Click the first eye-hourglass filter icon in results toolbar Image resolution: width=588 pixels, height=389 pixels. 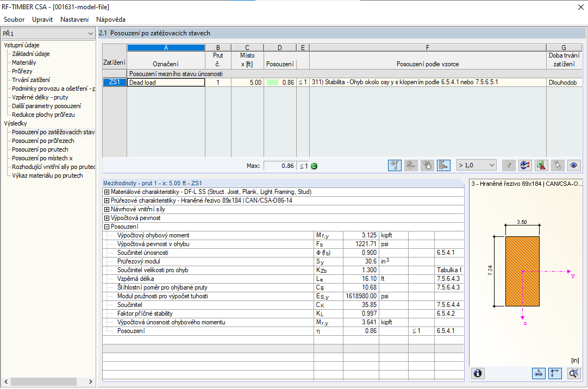395,165
